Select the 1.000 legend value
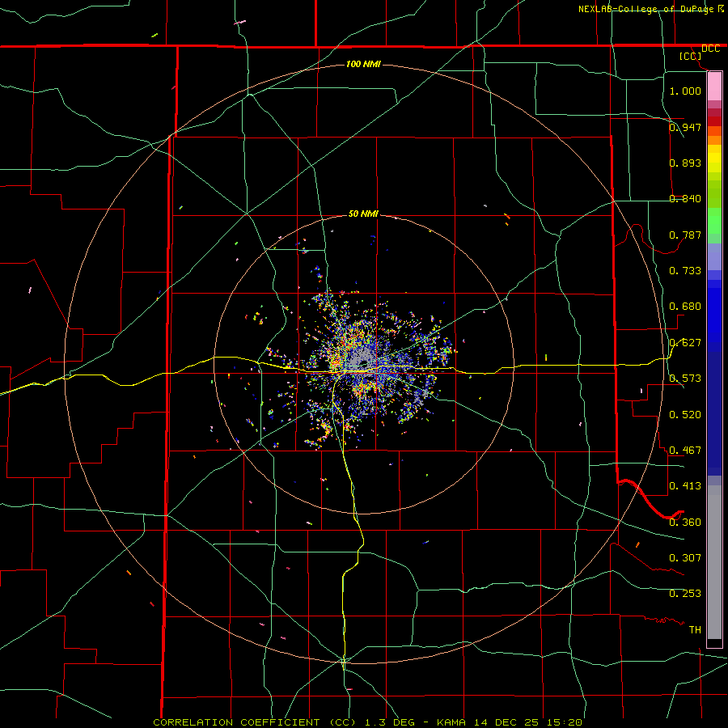 point(685,91)
